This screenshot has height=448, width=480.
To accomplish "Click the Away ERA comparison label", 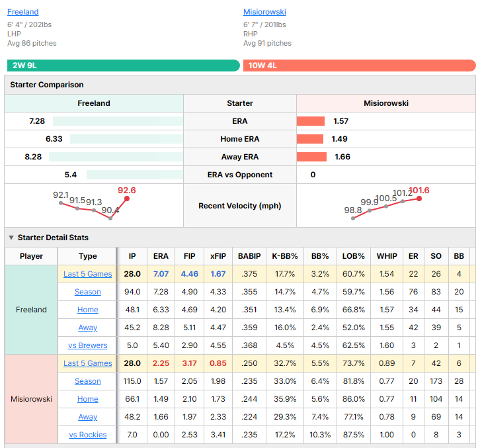I will point(240,157).
